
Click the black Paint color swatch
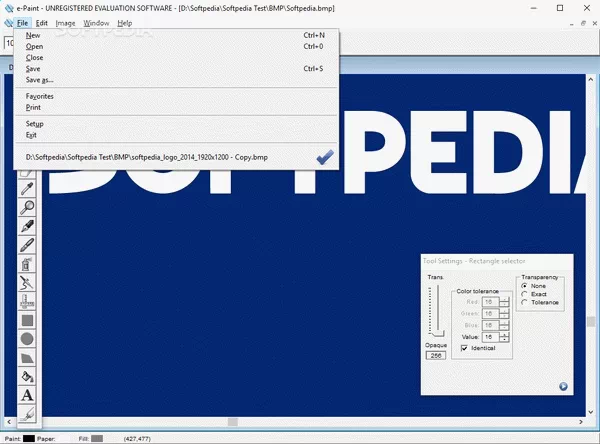pos(29,439)
